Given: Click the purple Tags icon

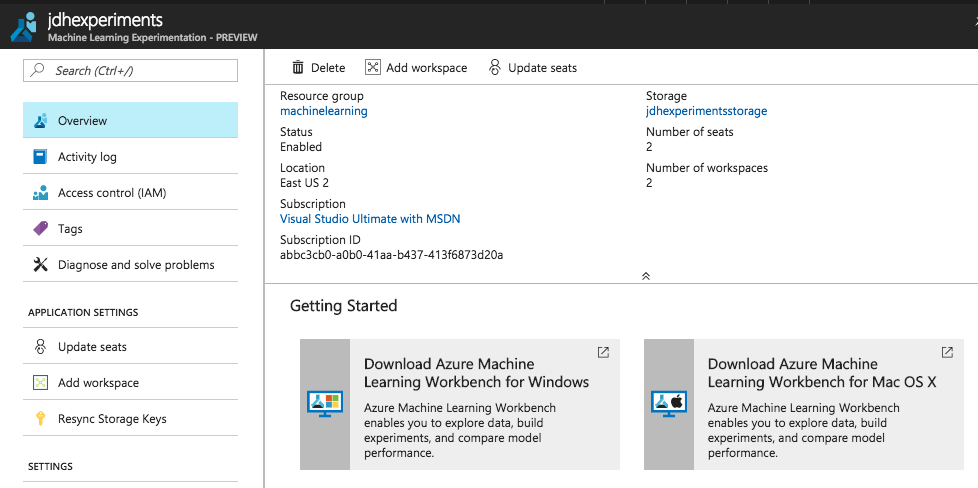Looking at the screenshot, I should click(40, 229).
